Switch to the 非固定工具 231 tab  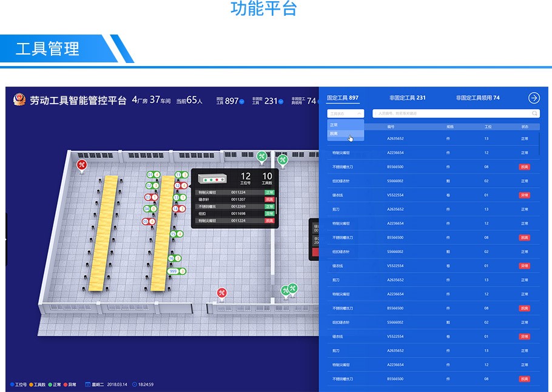pos(407,98)
